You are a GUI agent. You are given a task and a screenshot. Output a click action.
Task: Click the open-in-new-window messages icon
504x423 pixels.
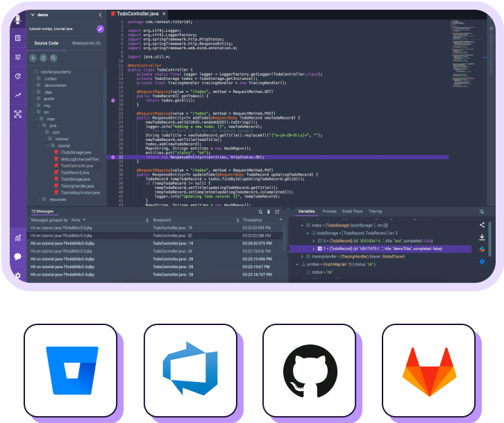(x=277, y=212)
